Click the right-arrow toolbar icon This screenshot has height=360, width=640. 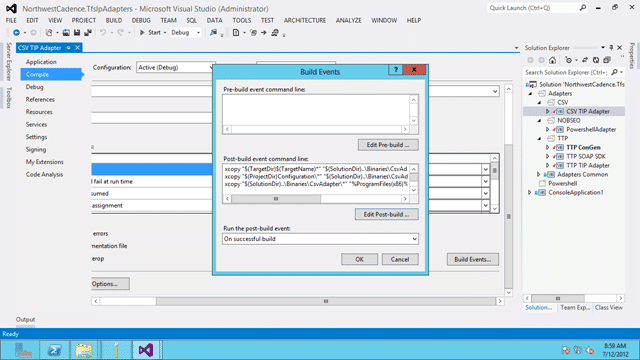pos(264,33)
